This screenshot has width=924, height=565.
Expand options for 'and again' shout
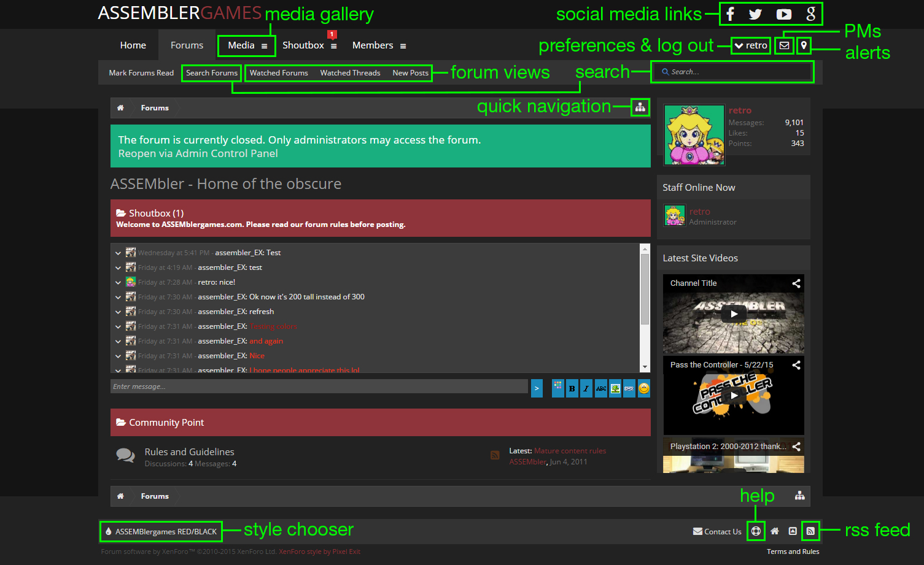118,341
